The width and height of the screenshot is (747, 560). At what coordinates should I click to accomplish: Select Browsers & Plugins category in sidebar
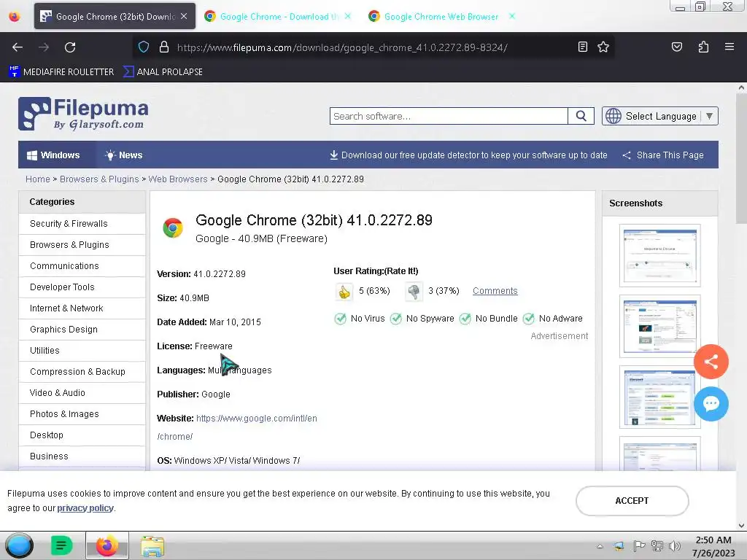coord(82,245)
